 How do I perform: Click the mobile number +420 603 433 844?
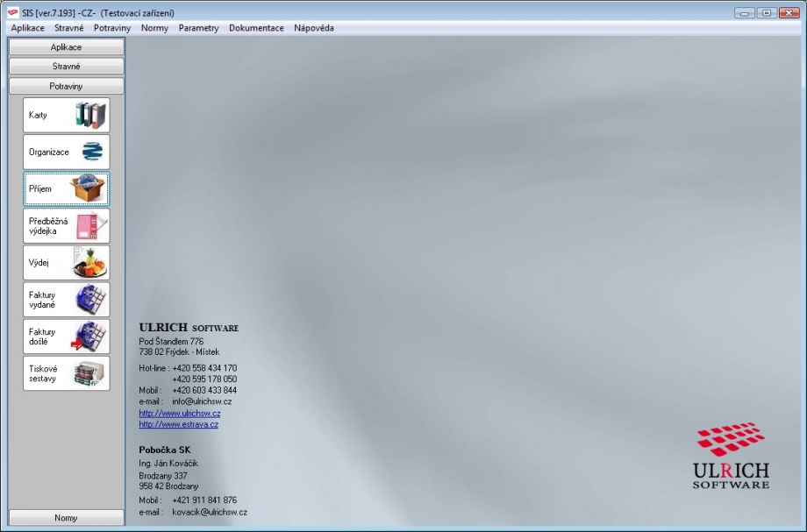pos(204,390)
